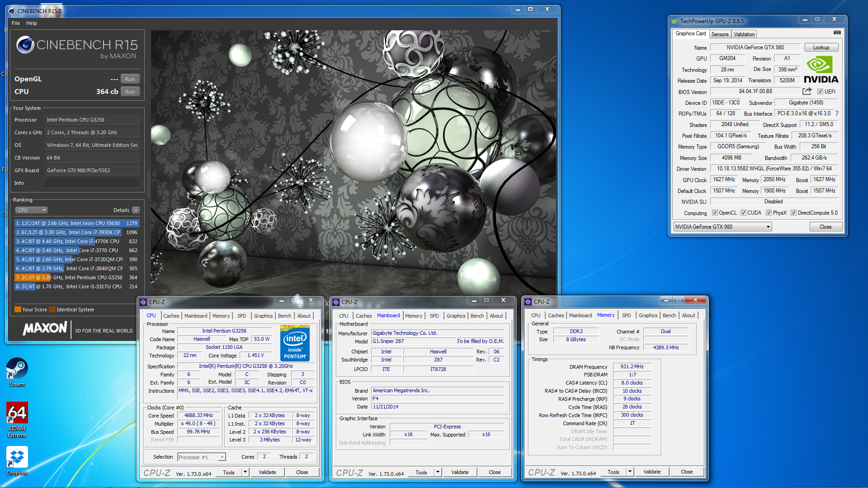The width and height of the screenshot is (868, 488).
Task: Toggle the UEFI checkbox in GPU-Z
Action: [x=820, y=92]
